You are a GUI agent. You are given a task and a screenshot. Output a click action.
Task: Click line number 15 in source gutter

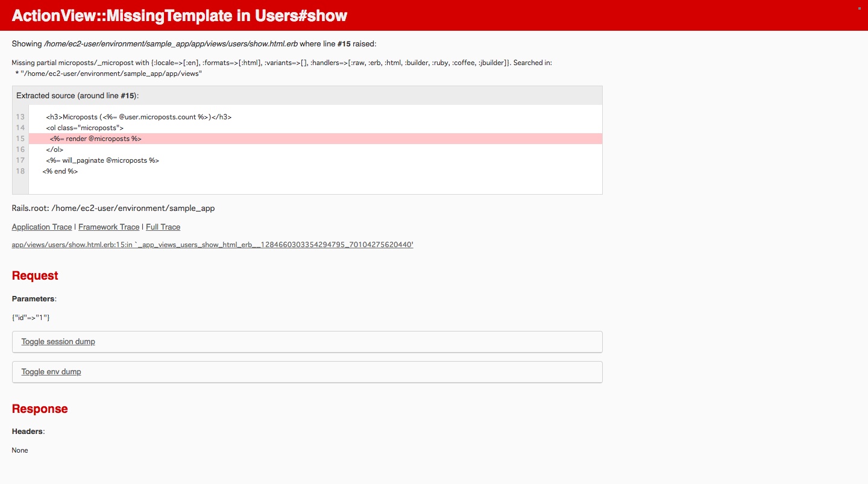[x=20, y=139]
